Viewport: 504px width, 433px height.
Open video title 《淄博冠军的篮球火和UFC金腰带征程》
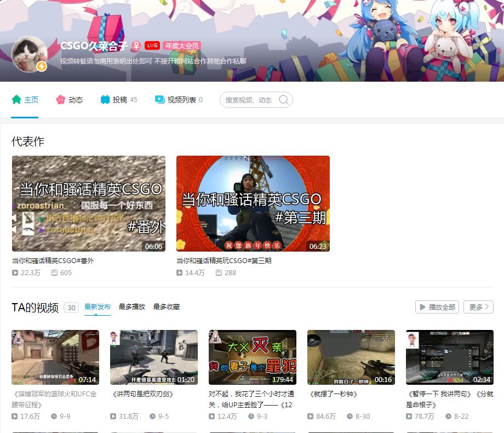tap(54, 399)
